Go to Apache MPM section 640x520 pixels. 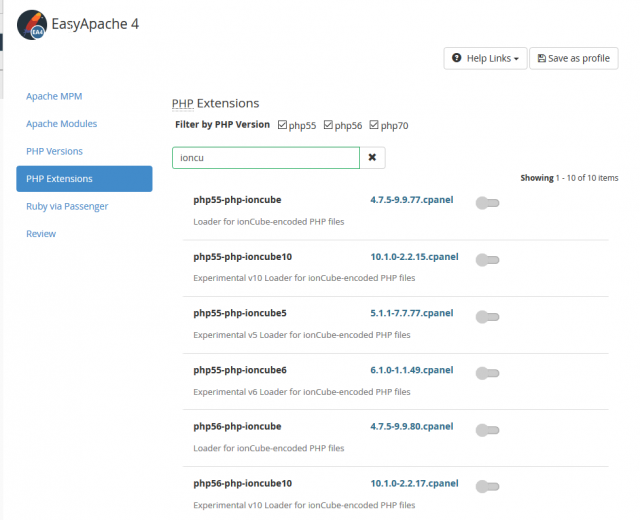pos(54,96)
